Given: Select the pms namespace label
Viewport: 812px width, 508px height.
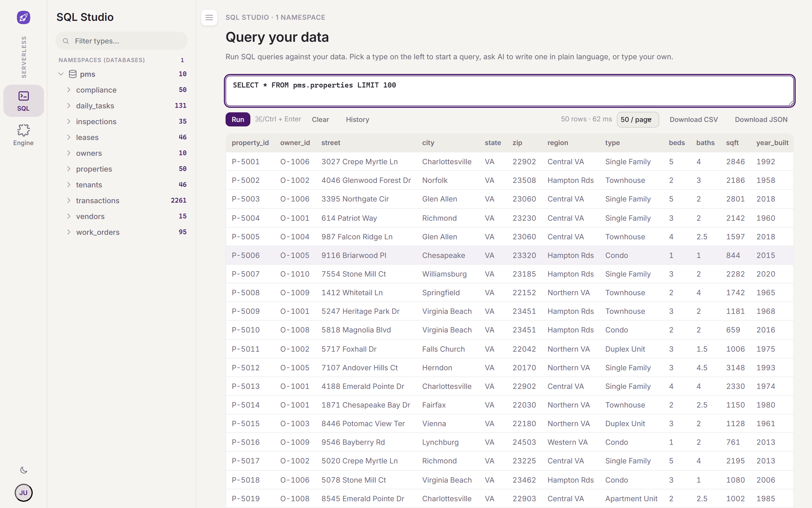Looking at the screenshot, I should [x=88, y=74].
